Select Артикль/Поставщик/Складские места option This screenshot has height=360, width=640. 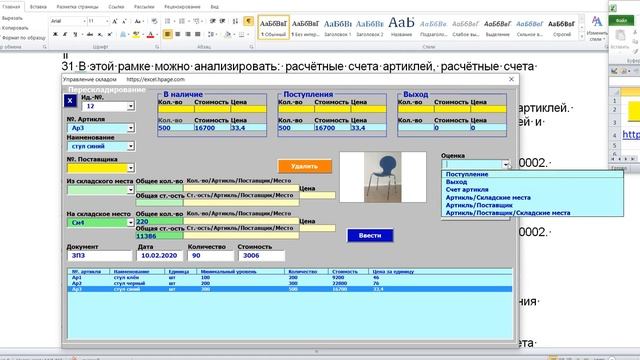(x=533, y=213)
